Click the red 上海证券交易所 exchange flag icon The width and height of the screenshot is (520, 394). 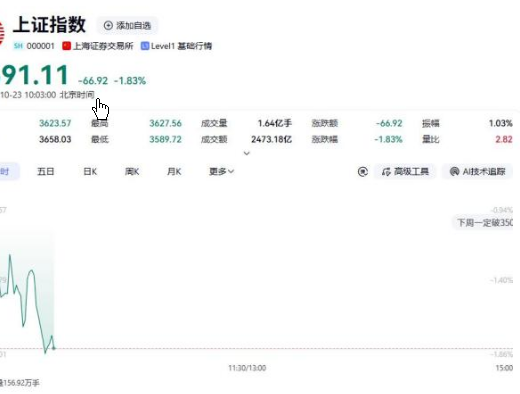(66, 46)
